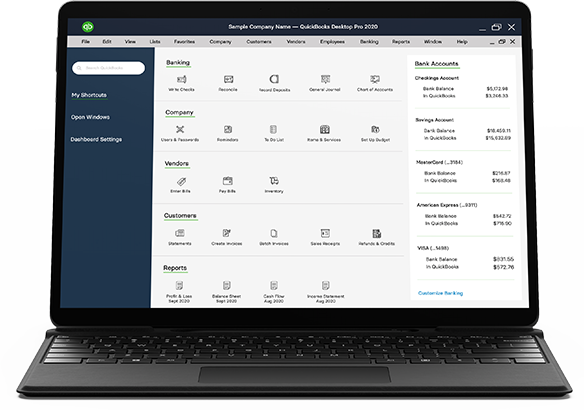Open the Write Checks icon
This screenshot has height=410, width=584.
(x=181, y=79)
